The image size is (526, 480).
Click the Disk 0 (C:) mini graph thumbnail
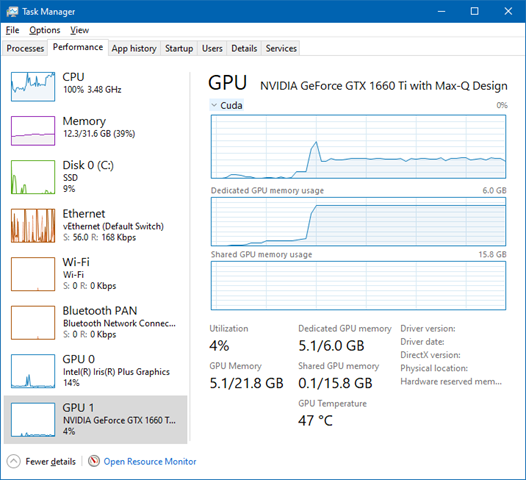(33, 177)
